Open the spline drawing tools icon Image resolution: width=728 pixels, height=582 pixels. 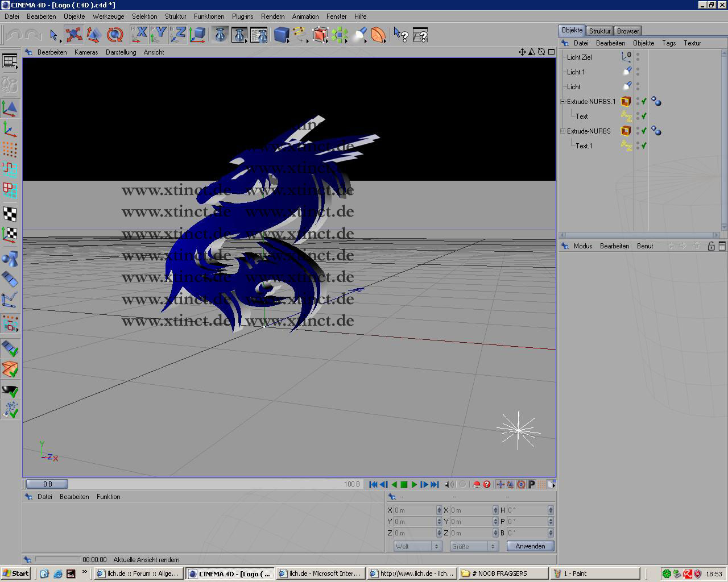tap(300, 35)
